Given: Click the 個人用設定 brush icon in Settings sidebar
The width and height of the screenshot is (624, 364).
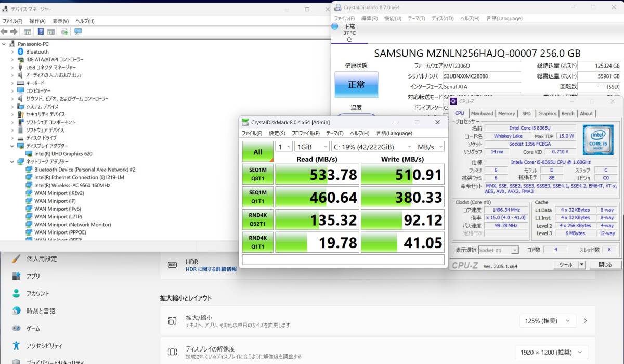Looking at the screenshot, I should pos(17,258).
